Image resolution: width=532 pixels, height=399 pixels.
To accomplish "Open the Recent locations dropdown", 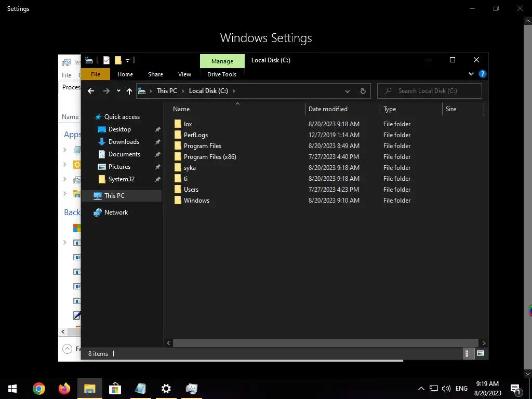I will (118, 91).
